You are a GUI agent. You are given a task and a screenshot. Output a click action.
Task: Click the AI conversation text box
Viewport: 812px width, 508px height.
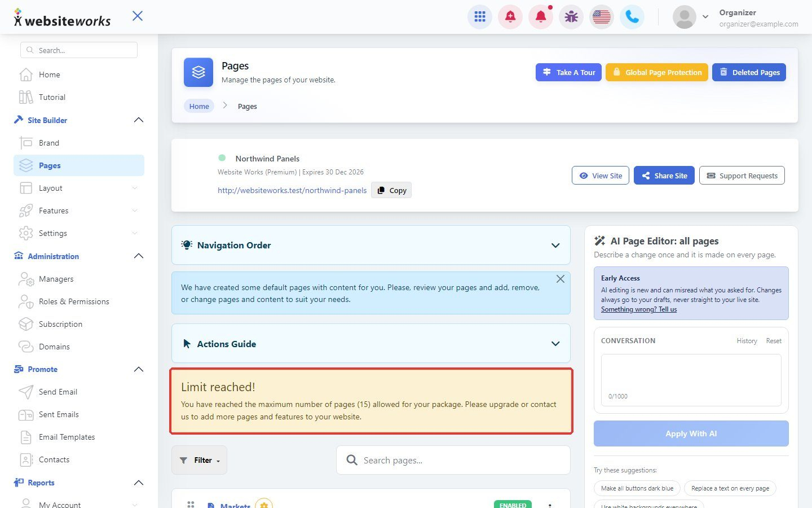pos(691,380)
